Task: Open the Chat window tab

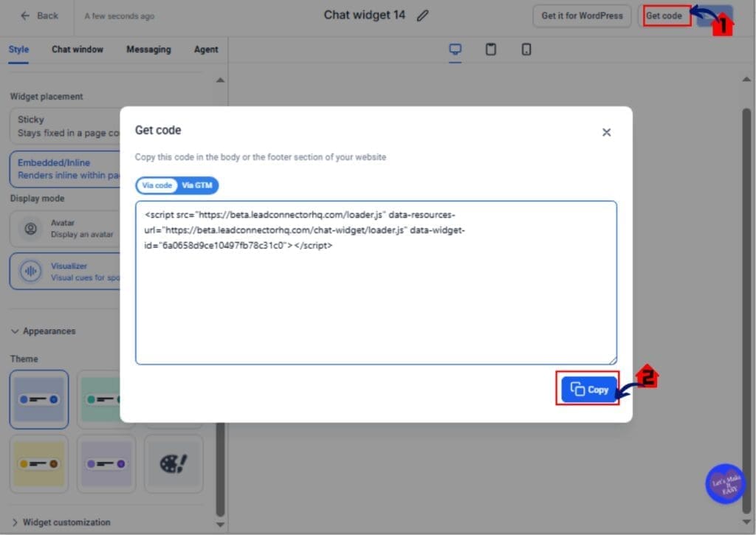Action: point(78,49)
